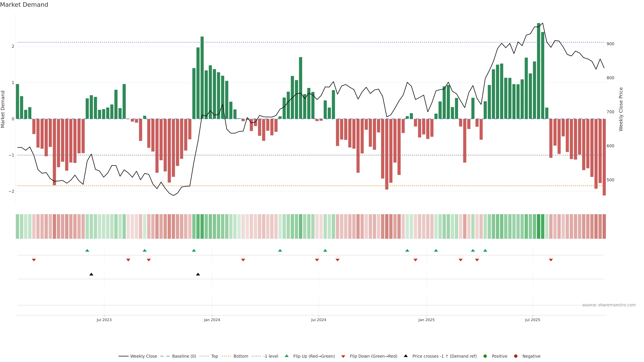The height and width of the screenshot is (362, 644).
Task: Click Negative red circle legend icon
Action: (x=516, y=356)
